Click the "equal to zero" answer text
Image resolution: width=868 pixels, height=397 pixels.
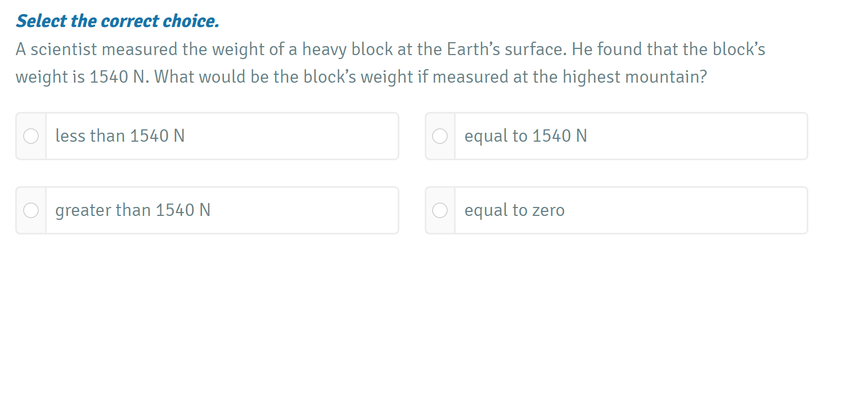514,210
